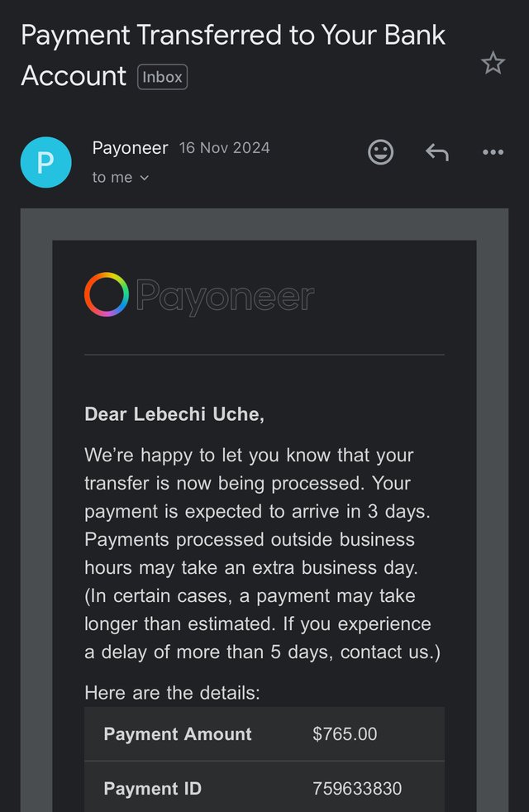Reply to the Payoneer email
Viewport: 529px width, 812px height.
click(437, 152)
